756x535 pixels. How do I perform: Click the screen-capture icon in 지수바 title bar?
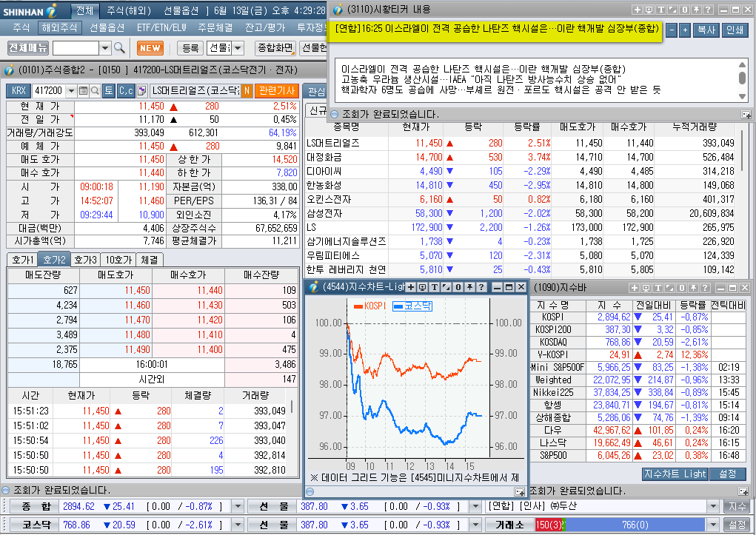tap(646, 288)
